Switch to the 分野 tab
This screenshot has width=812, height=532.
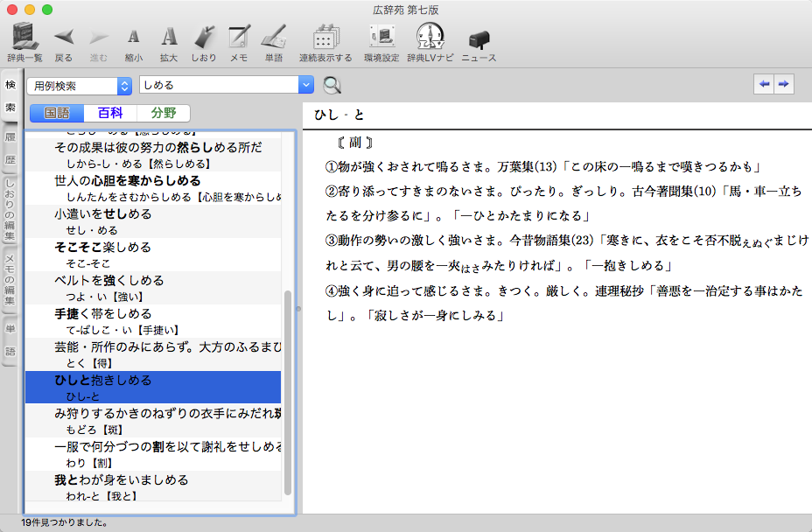[163, 113]
